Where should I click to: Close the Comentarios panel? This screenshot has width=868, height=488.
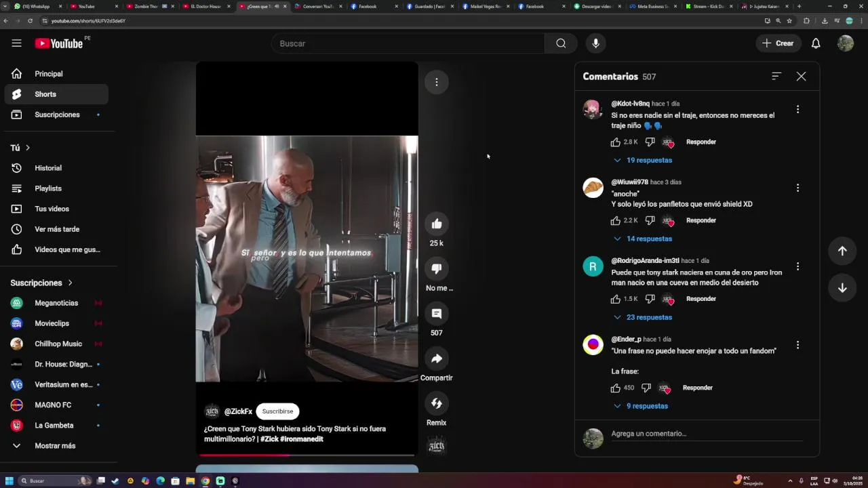click(801, 77)
